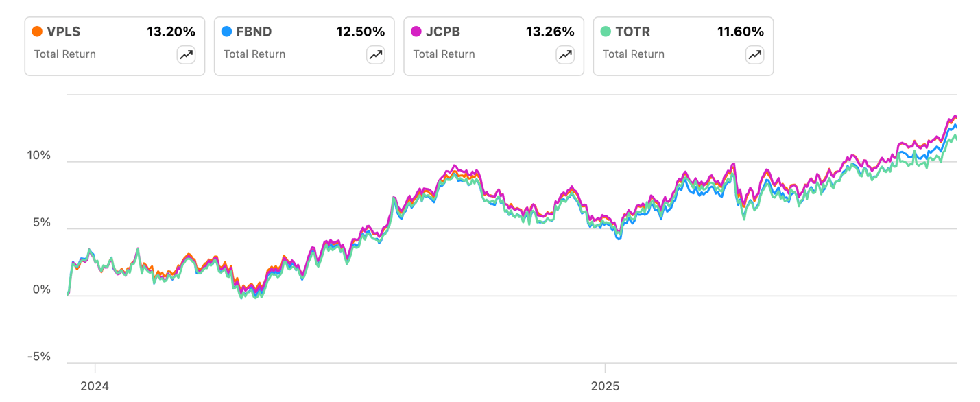Open the TOTR ticker symbol
The height and width of the screenshot is (402, 980).
(633, 32)
